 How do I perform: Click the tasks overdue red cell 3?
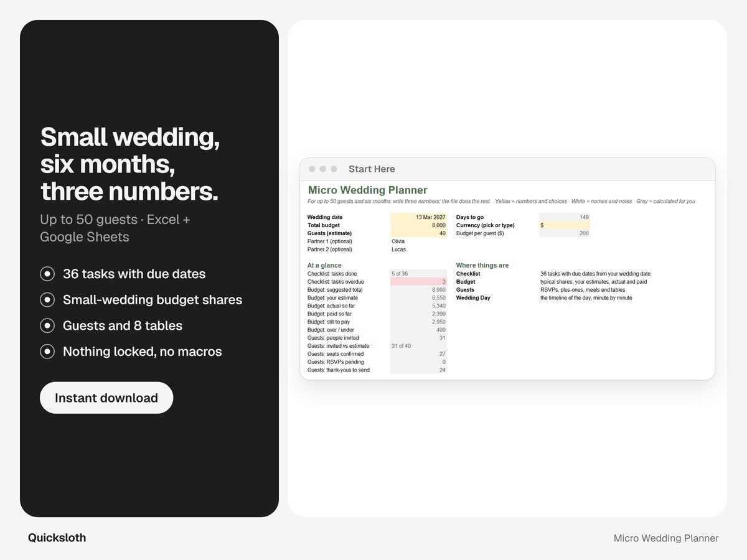point(418,282)
